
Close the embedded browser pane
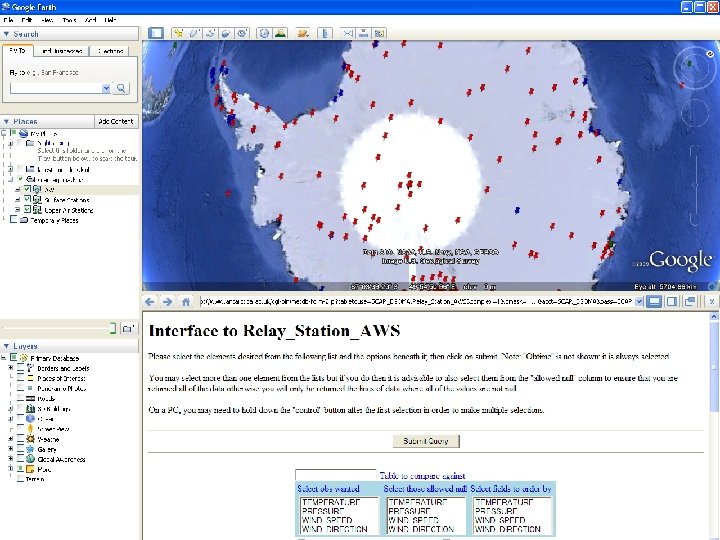(711, 302)
